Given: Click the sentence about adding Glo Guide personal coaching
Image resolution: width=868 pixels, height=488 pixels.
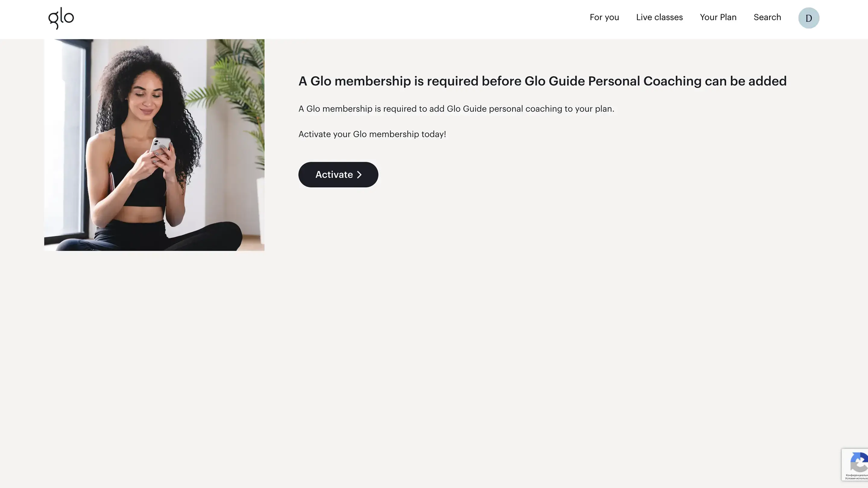Looking at the screenshot, I should pyautogui.click(x=456, y=109).
